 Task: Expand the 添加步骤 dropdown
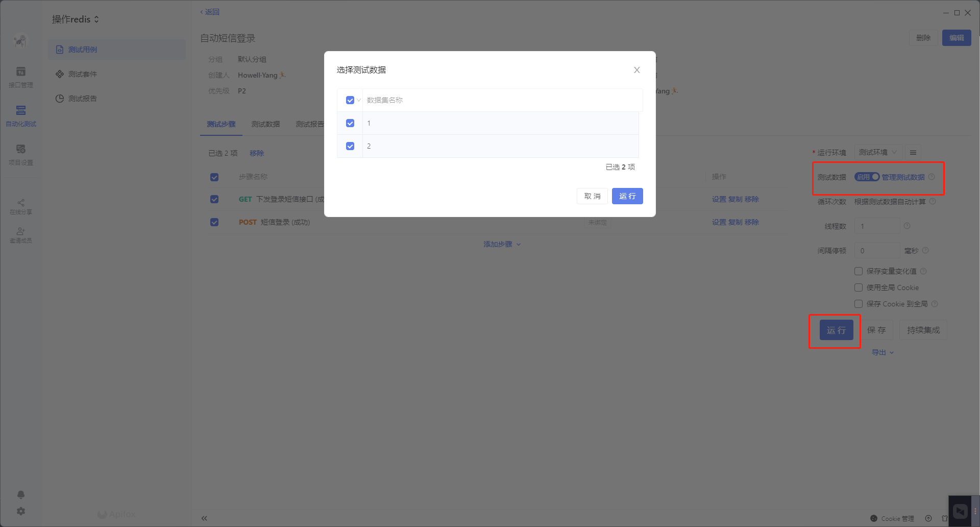502,244
